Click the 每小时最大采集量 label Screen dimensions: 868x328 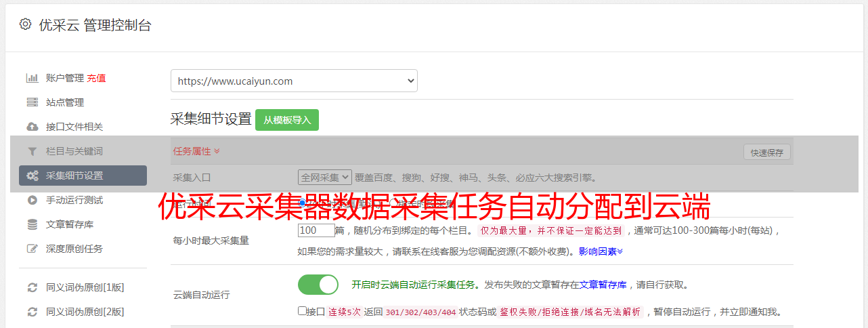point(211,240)
